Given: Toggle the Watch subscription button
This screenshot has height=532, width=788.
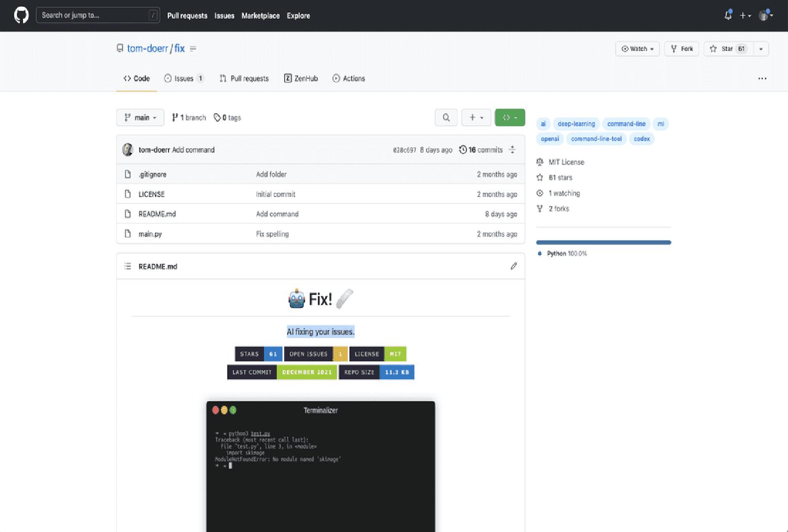Looking at the screenshot, I should (637, 49).
